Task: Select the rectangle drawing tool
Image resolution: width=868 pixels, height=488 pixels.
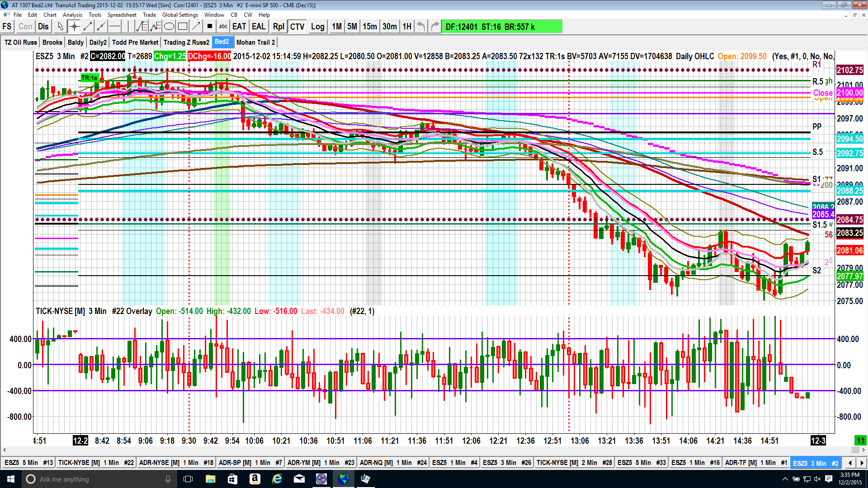Action: point(183,27)
